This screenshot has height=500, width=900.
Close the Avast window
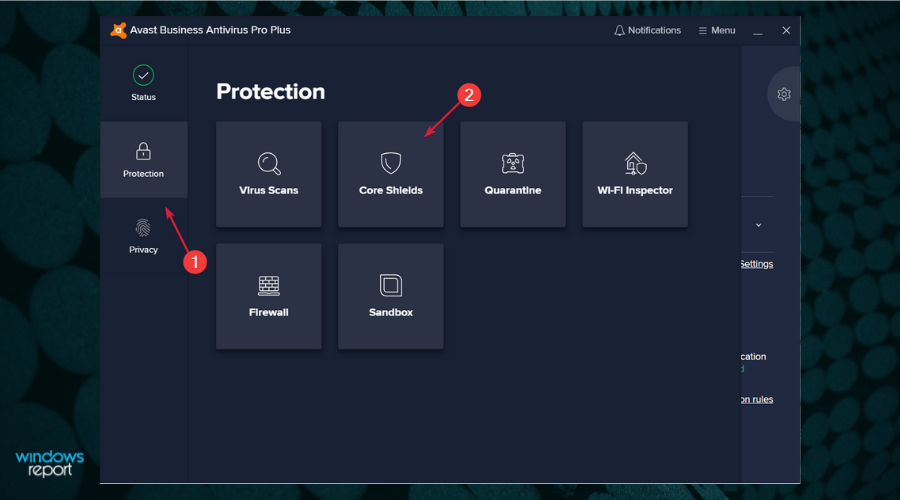(786, 30)
